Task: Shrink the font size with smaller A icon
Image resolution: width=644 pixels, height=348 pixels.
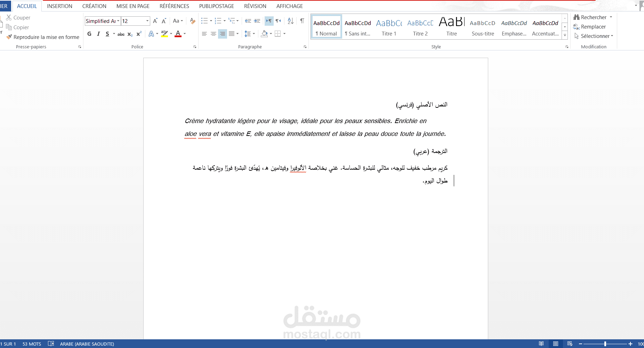Action: [x=164, y=21]
